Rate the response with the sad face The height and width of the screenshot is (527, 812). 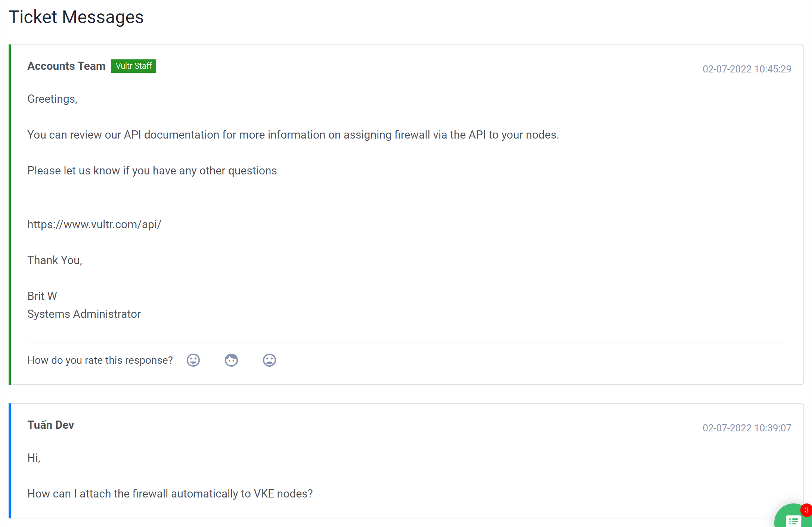pyautogui.click(x=269, y=360)
